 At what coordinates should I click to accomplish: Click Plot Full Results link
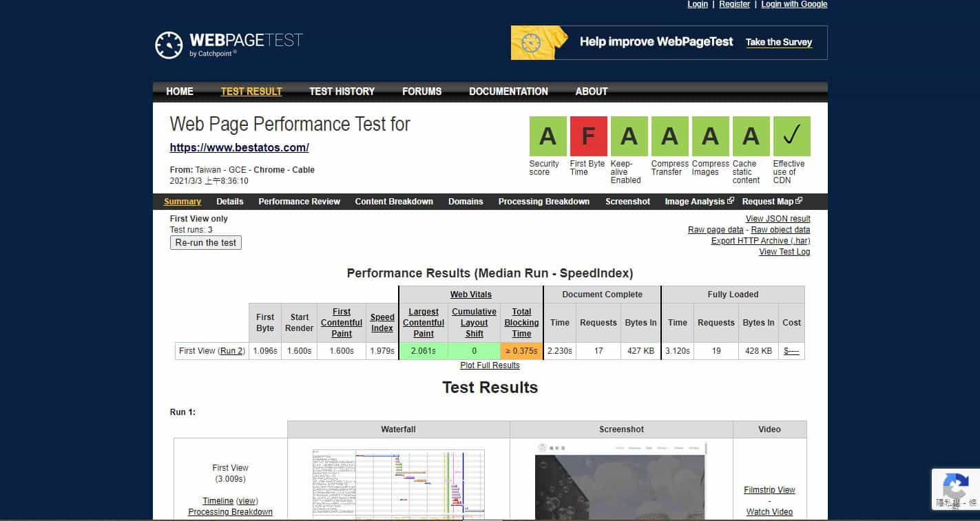[490, 365]
